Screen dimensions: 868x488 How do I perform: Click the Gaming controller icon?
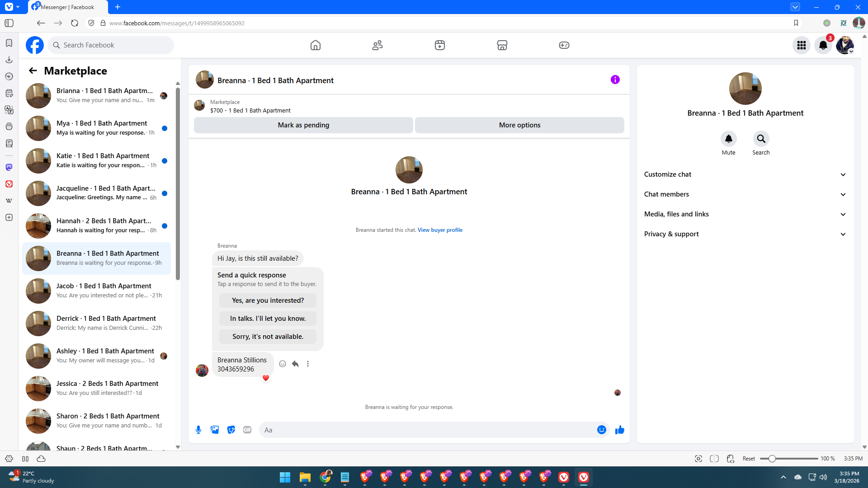tap(564, 45)
